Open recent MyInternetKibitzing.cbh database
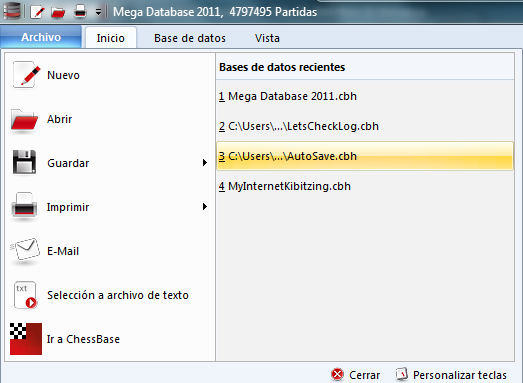The height and width of the screenshot is (383, 523). pos(365,186)
